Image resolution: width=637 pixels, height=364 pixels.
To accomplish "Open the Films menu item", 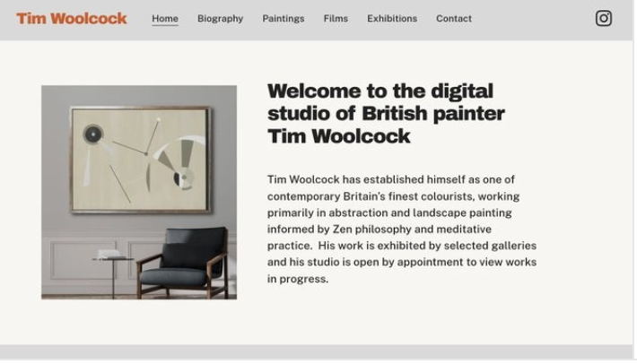I will coord(336,19).
